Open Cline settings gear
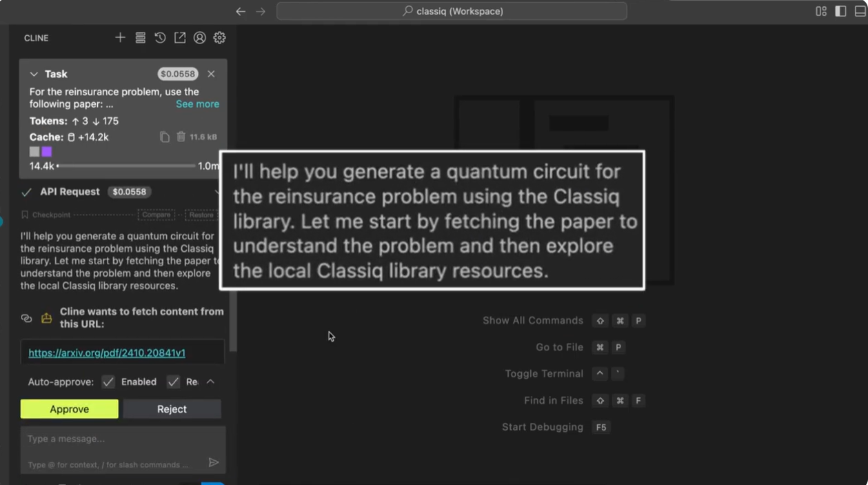The width and height of the screenshot is (868, 485). tap(219, 37)
